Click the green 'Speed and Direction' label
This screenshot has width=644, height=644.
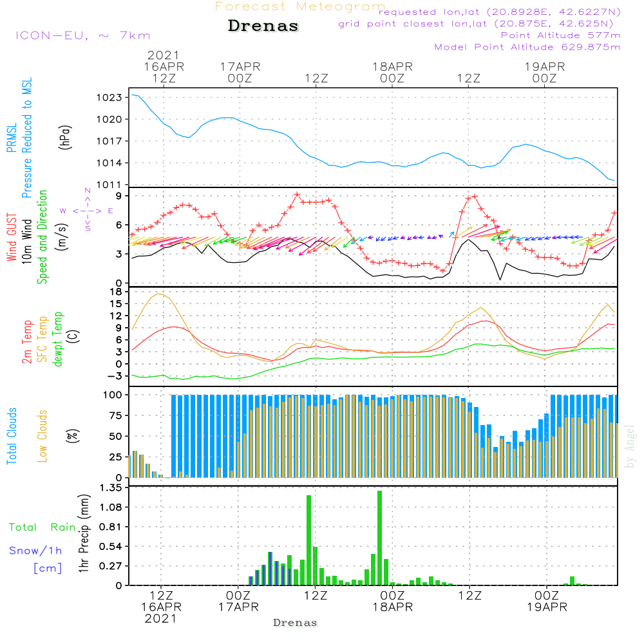43,237
